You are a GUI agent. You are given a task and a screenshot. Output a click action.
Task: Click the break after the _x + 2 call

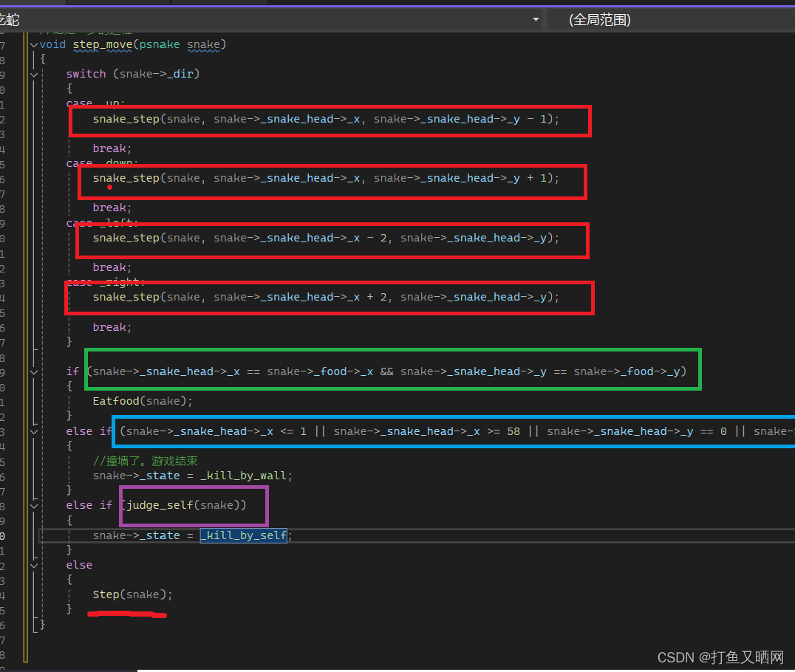coord(112,327)
